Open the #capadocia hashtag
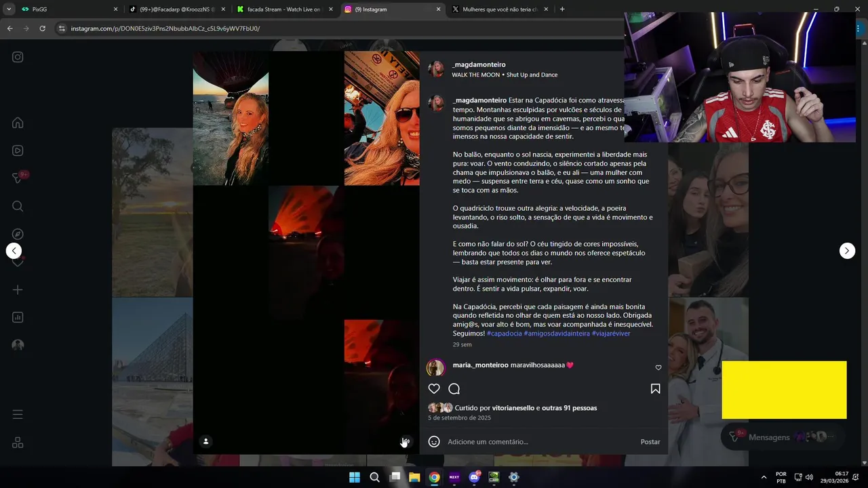Image resolution: width=868 pixels, height=488 pixels. 504,333
